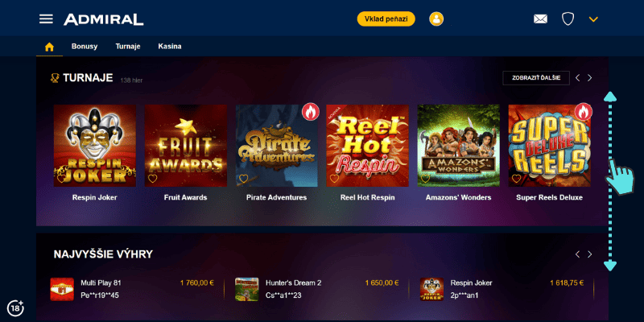
Task: Launch the Super Reels Deluxe game tile
Action: [550, 146]
